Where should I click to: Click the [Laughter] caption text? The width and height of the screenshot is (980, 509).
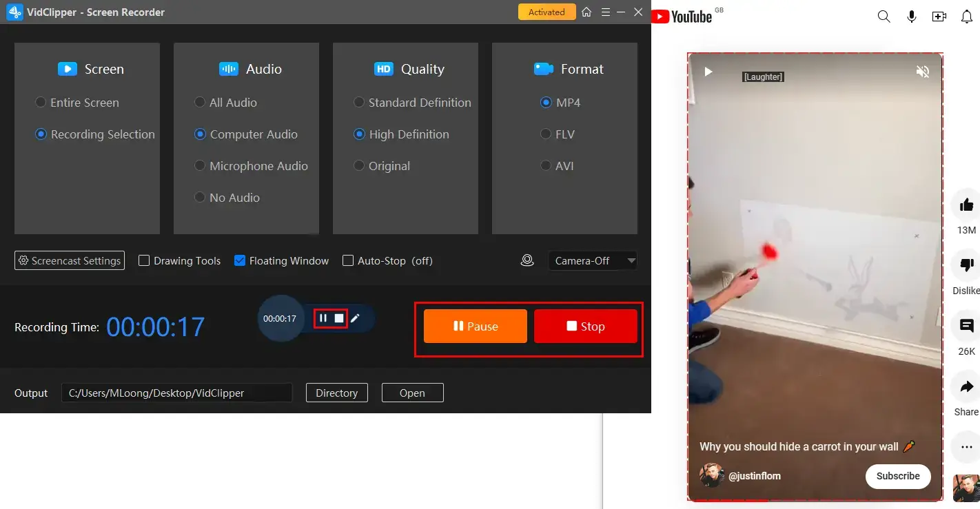[763, 77]
